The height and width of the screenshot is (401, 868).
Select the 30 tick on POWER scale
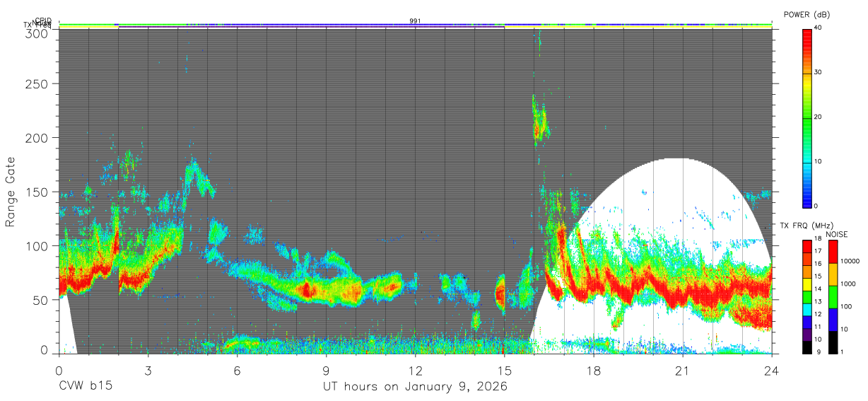pyautogui.click(x=819, y=73)
